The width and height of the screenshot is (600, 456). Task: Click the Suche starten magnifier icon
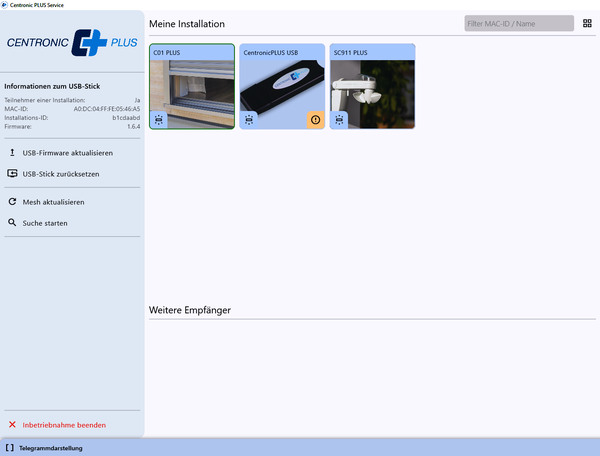12,223
